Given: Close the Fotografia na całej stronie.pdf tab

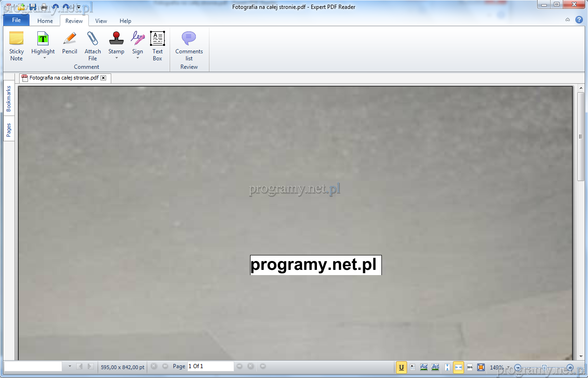Looking at the screenshot, I should [x=103, y=78].
